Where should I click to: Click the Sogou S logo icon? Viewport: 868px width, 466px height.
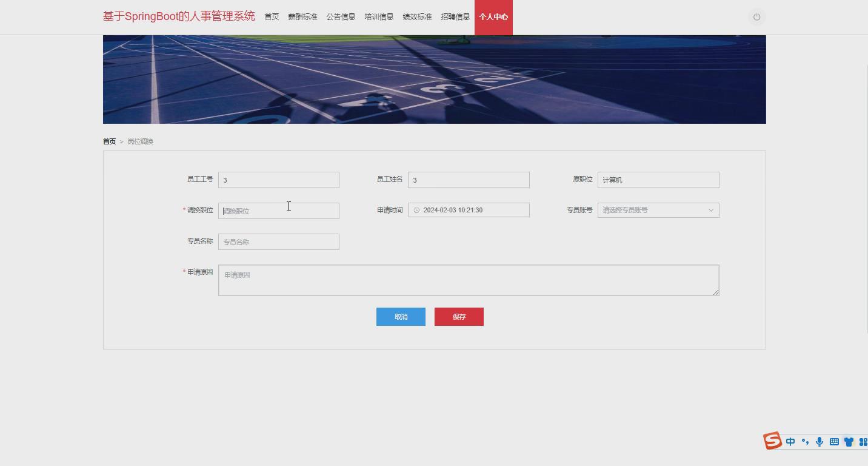[772, 441]
